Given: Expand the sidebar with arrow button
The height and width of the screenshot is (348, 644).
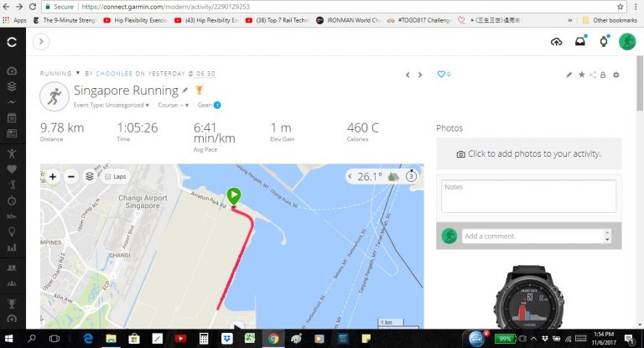Looking at the screenshot, I should tap(41, 41).
